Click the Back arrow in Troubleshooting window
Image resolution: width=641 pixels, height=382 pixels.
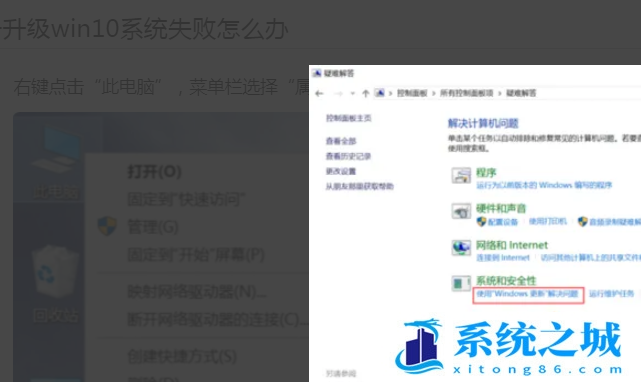[319, 93]
